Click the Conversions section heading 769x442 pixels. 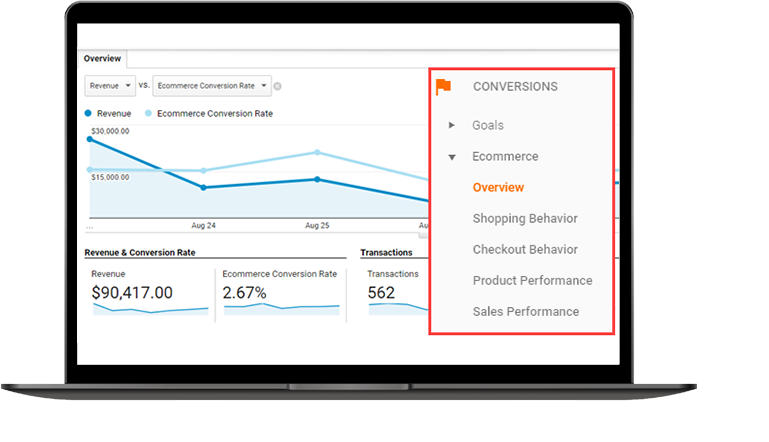point(515,87)
